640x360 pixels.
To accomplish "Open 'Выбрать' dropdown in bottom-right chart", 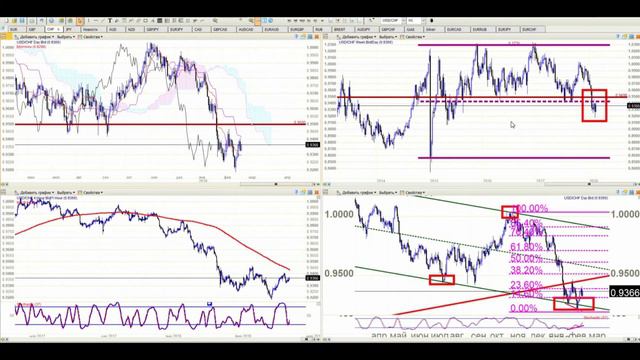I will (388, 192).
